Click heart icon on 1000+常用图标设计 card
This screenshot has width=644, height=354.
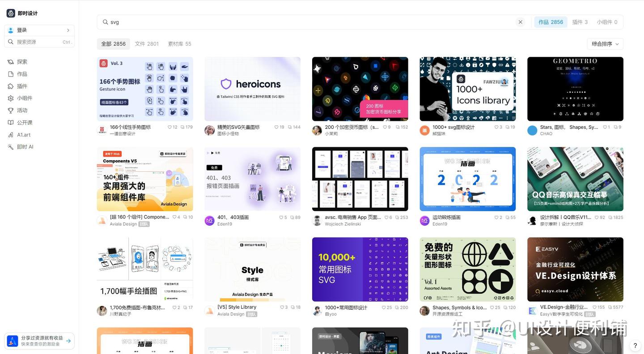point(384,307)
